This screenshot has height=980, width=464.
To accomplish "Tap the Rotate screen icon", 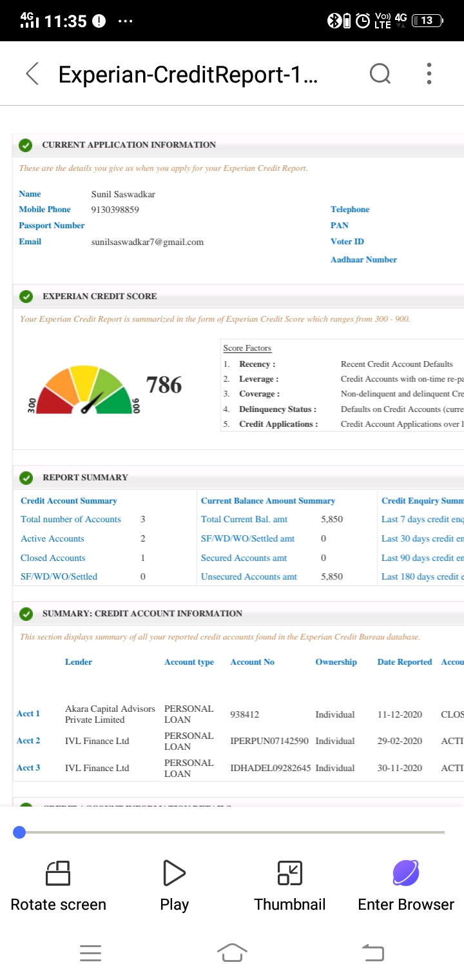I will pos(58,873).
